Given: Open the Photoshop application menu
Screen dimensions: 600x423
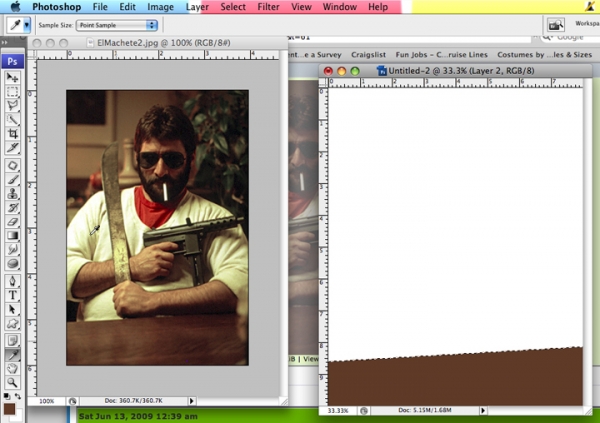Looking at the screenshot, I should 57,7.
